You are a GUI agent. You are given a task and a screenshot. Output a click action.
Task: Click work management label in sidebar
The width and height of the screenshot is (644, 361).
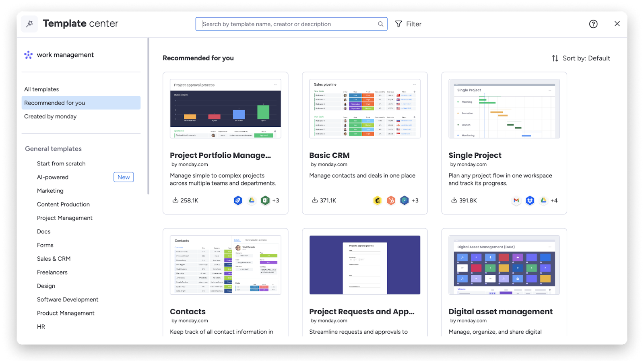[x=65, y=55]
